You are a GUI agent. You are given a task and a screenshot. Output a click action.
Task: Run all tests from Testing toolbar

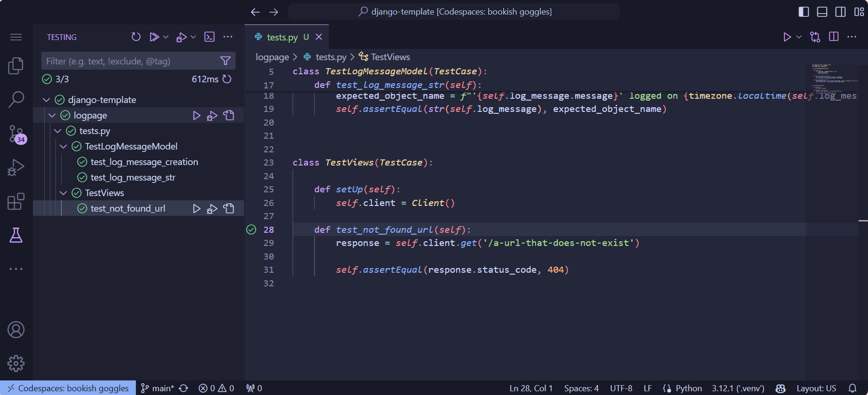point(154,37)
